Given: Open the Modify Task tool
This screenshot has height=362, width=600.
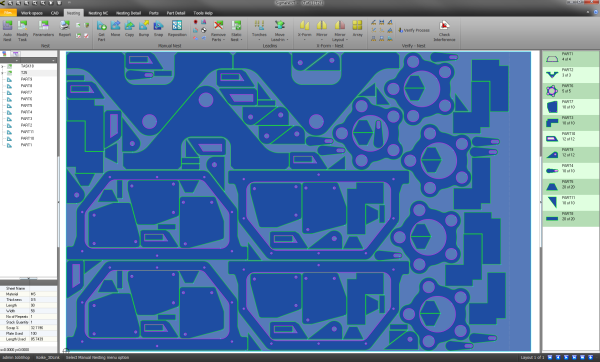Looking at the screenshot, I should click(22, 31).
